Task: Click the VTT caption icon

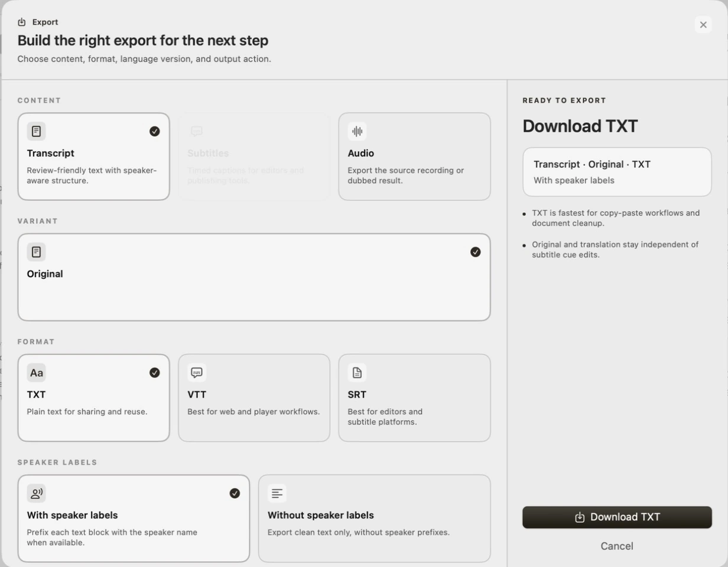Action: coord(197,373)
